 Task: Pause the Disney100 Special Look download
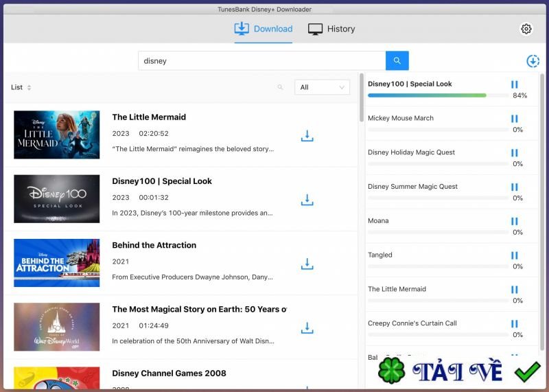tap(515, 84)
